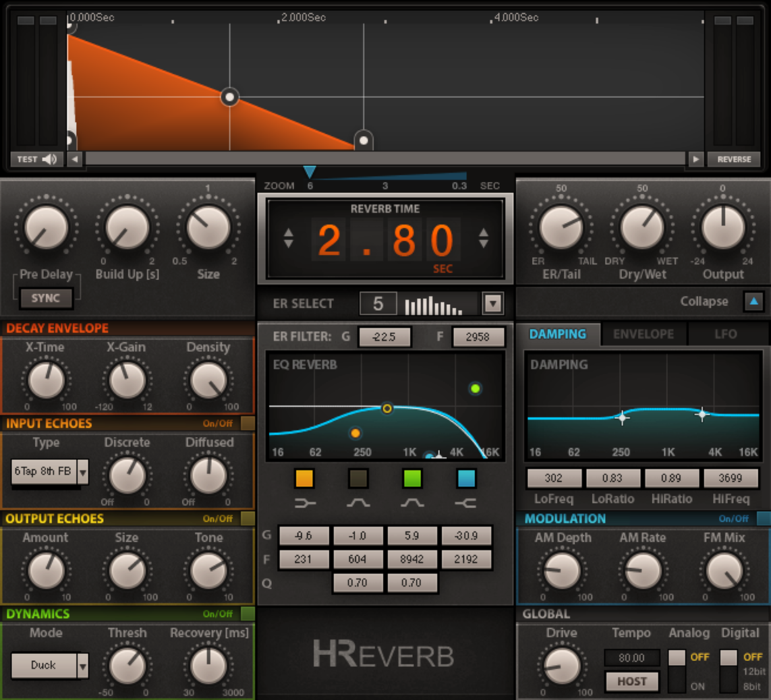The image size is (771, 700).
Task: Click the Collapse triangle button
Action: tap(754, 301)
